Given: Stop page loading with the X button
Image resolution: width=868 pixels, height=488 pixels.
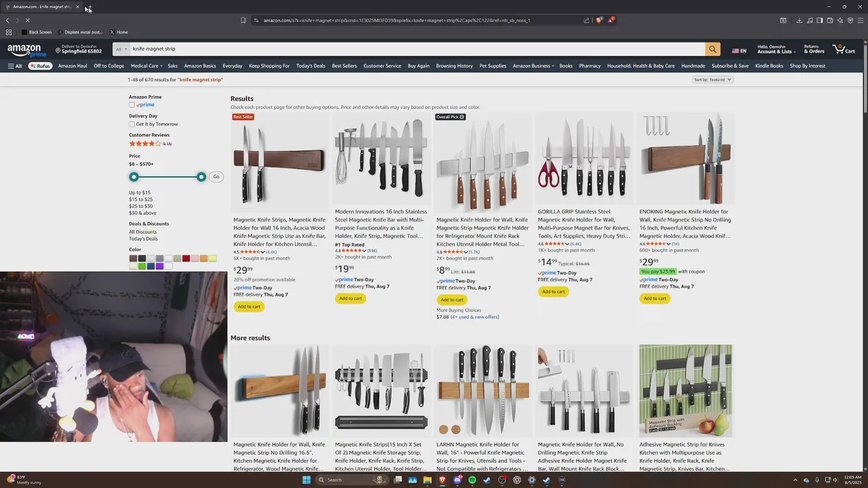Looking at the screenshot, I should [x=28, y=20].
